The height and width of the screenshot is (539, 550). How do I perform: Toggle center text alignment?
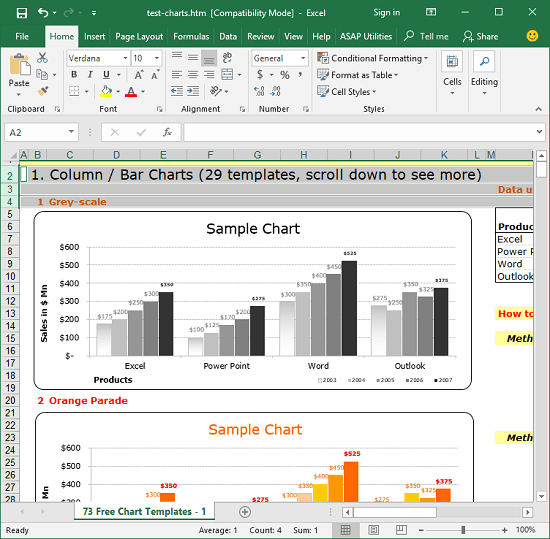point(193,75)
